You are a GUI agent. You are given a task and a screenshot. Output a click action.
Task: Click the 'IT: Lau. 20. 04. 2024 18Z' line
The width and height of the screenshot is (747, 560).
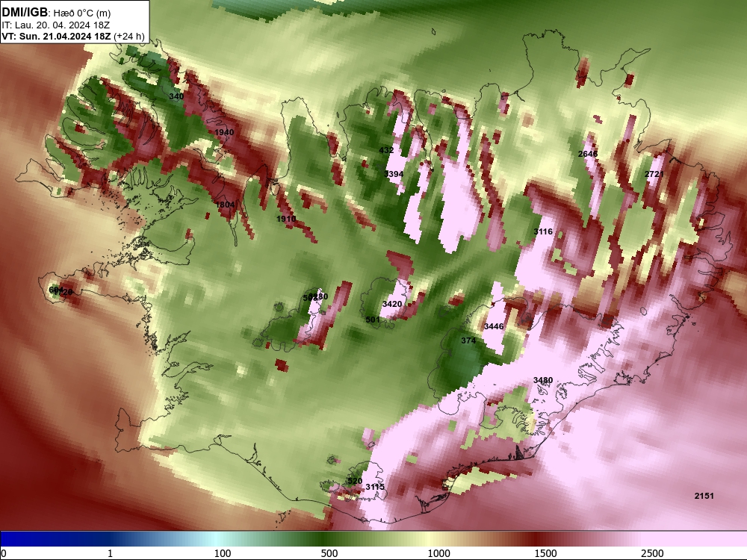pyautogui.click(x=56, y=25)
